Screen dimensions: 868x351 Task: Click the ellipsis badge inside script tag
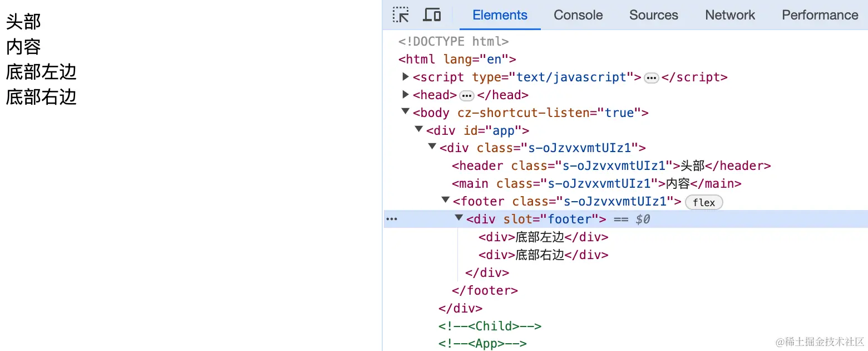[651, 78]
